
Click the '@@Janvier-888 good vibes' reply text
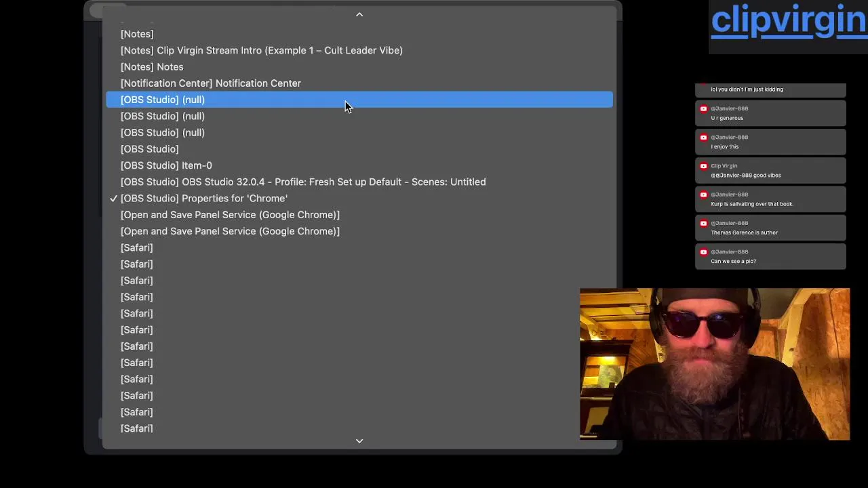745,175
